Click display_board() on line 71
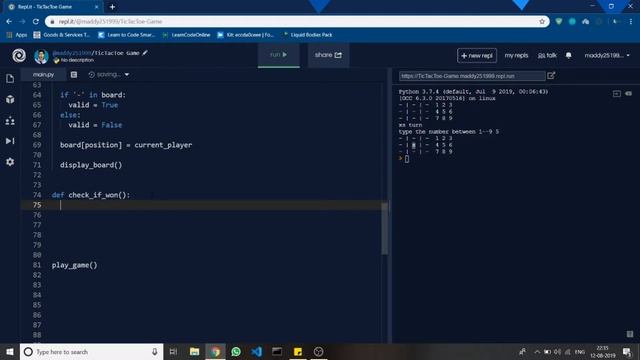Viewport: 640px width, 360px height. click(91, 165)
